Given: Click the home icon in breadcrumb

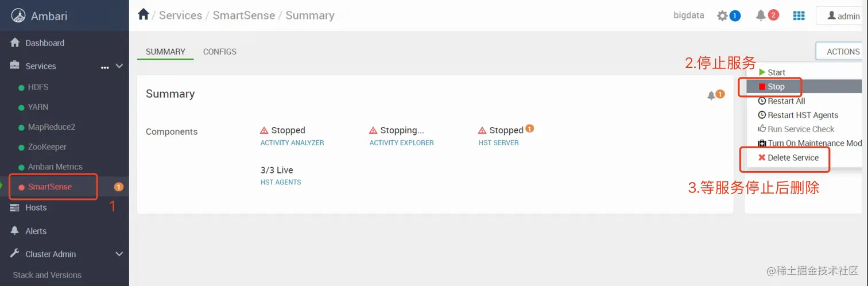Looking at the screenshot, I should click(144, 15).
